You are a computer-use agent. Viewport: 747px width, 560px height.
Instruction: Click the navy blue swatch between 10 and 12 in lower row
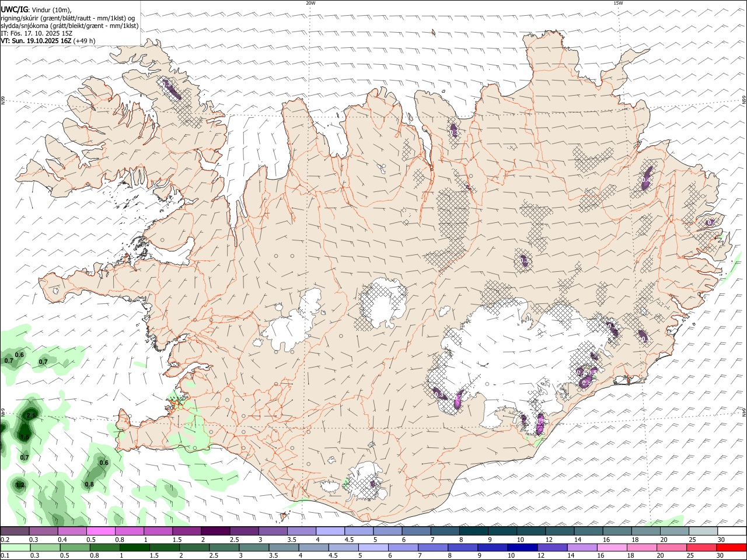tap(522, 547)
